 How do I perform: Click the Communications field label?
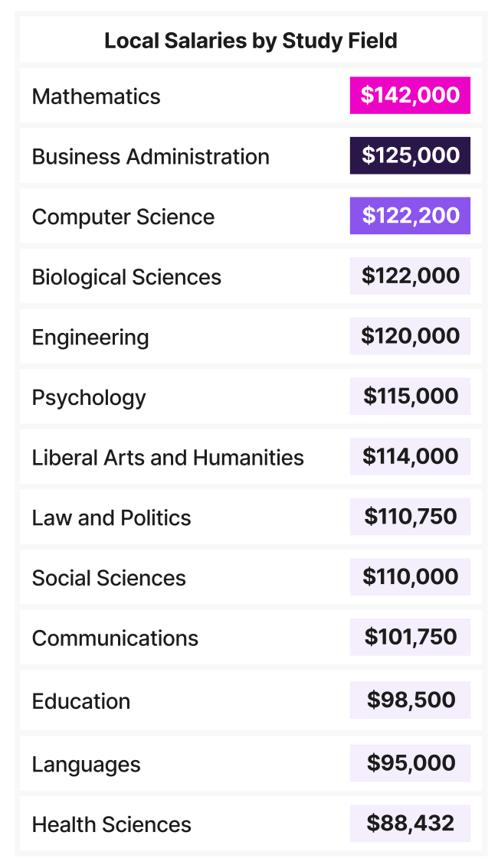pos(115,638)
